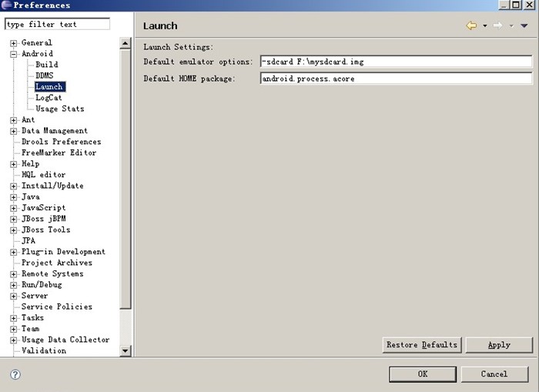Screen dimensions: 539x392
Task: Open the LogCat preferences page
Action: click(x=49, y=98)
